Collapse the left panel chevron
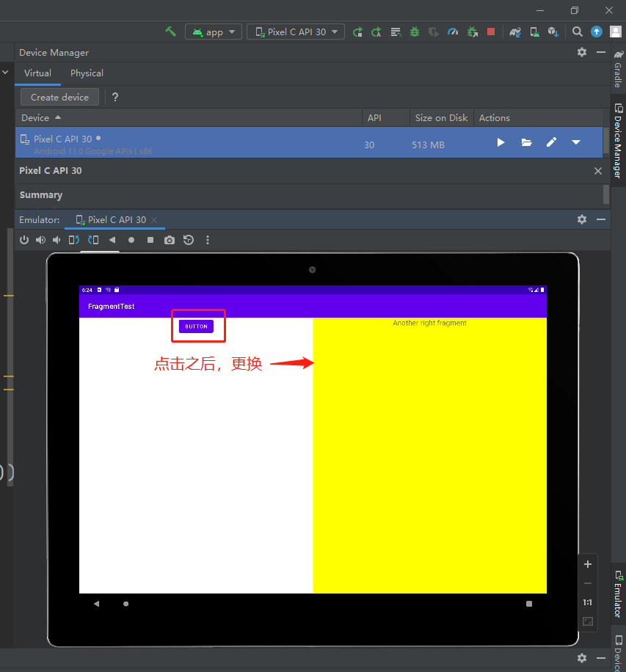The width and height of the screenshot is (626, 672). 5,73
